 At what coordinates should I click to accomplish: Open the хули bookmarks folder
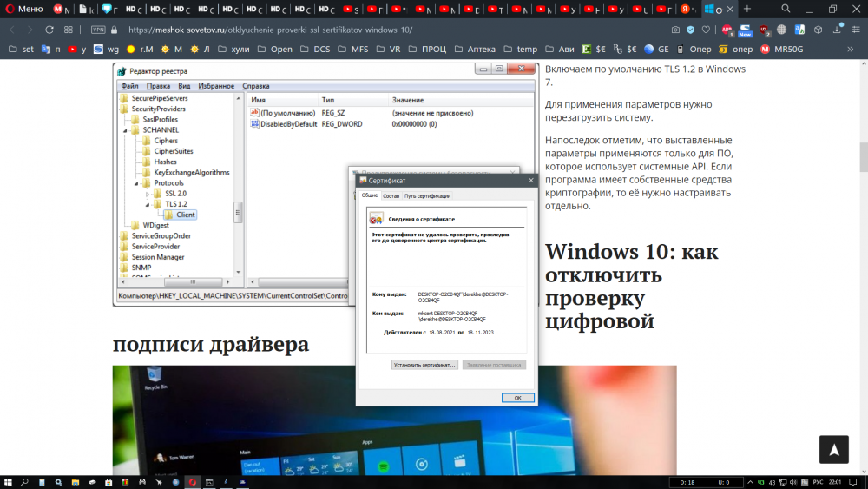233,50
